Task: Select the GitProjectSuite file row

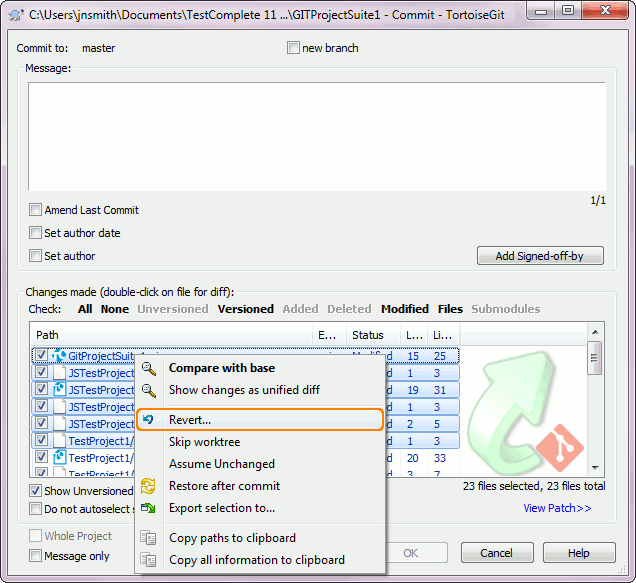Action: pyautogui.click(x=245, y=355)
